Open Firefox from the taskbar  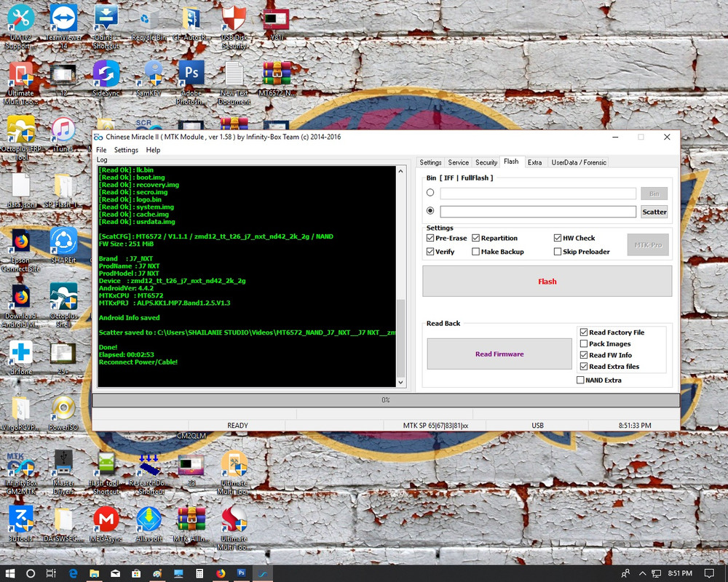click(221, 574)
